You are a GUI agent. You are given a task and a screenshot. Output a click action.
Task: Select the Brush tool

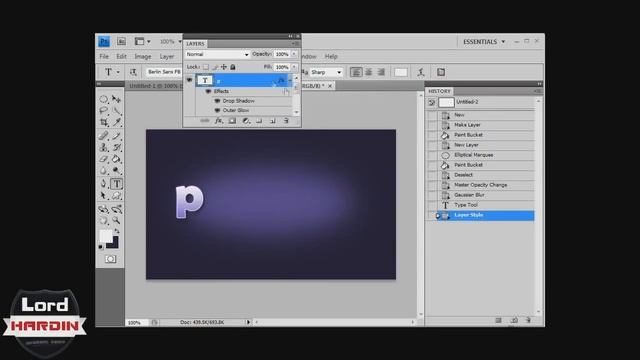pos(117,136)
